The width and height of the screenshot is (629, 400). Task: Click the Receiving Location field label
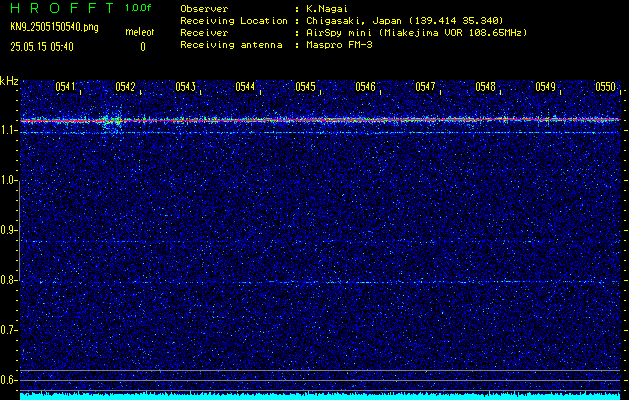(x=234, y=20)
